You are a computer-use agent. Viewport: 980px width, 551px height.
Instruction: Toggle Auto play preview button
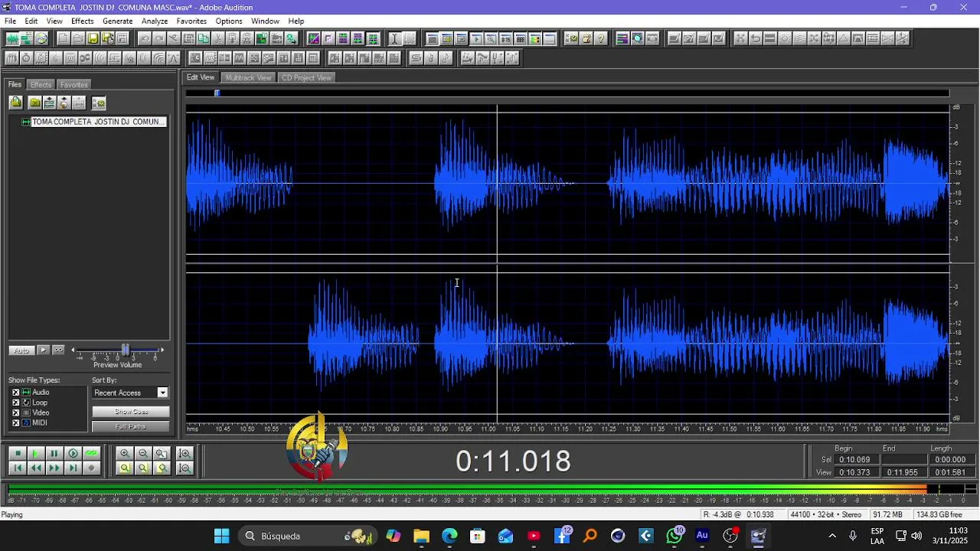21,350
